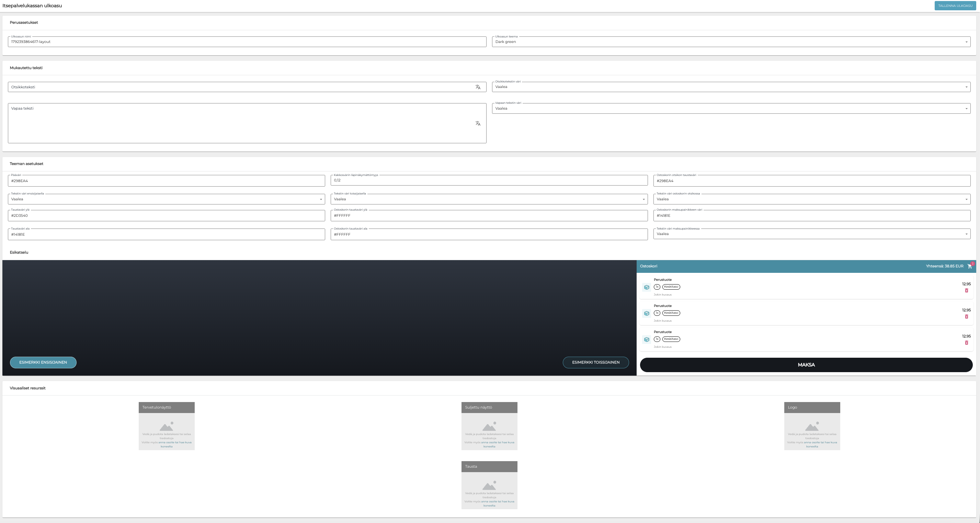Expand Tekstin väri toissijaisella dropdown
This screenshot has height=523, width=980.
(489, 199)
